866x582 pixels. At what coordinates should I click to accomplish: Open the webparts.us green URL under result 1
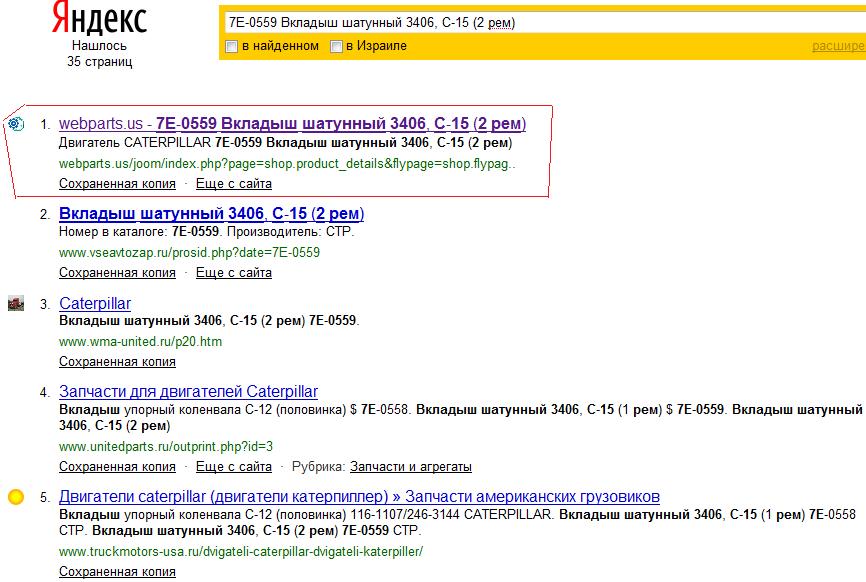pos(287,163)
